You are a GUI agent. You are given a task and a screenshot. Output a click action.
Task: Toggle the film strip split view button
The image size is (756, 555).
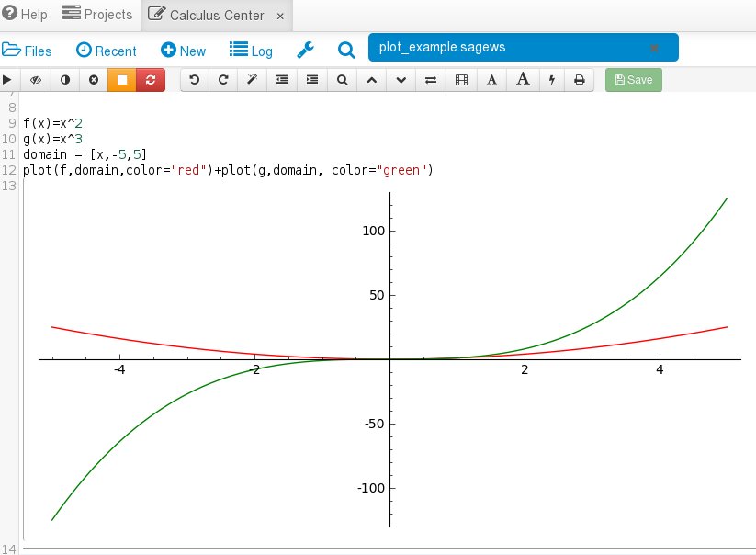(x=461, y=80)
